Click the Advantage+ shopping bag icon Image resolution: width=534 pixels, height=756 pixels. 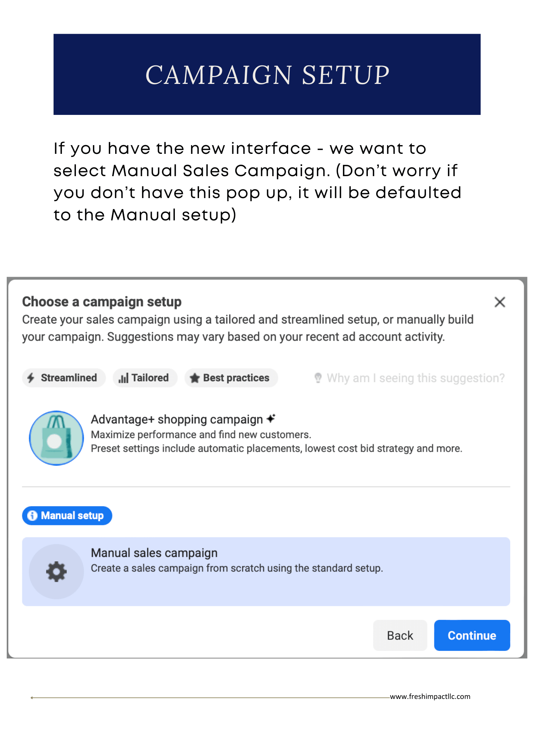pyautogui.click(x=57, y=438)
